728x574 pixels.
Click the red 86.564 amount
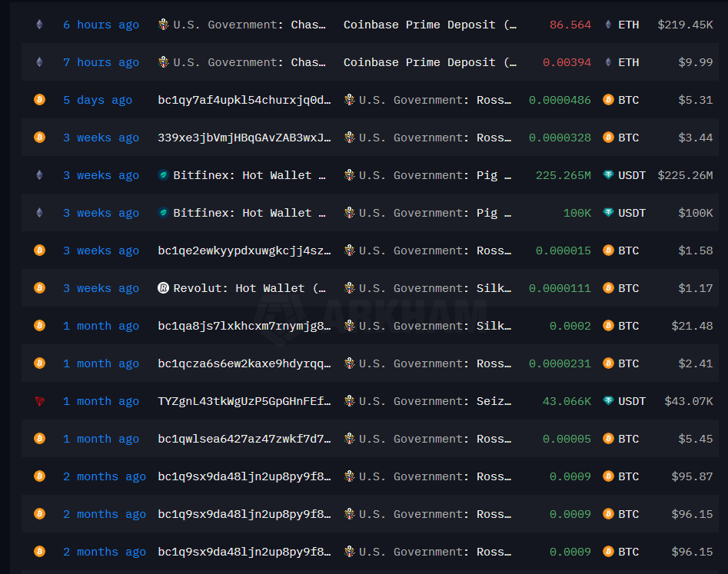point(570,25)
